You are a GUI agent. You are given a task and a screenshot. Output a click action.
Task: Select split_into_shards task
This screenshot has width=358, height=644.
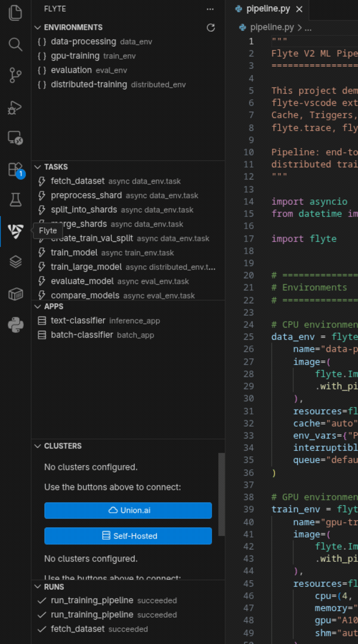(128, 210)
